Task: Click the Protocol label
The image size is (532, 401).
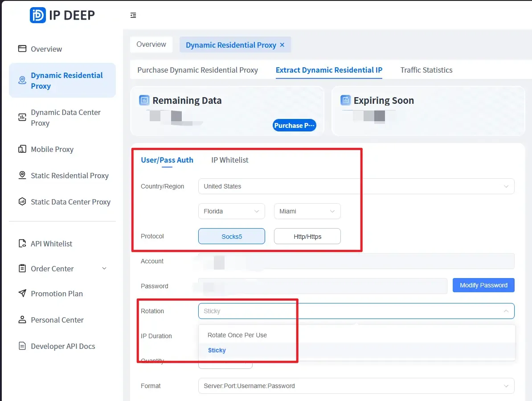Action: [x=152, y=236]
